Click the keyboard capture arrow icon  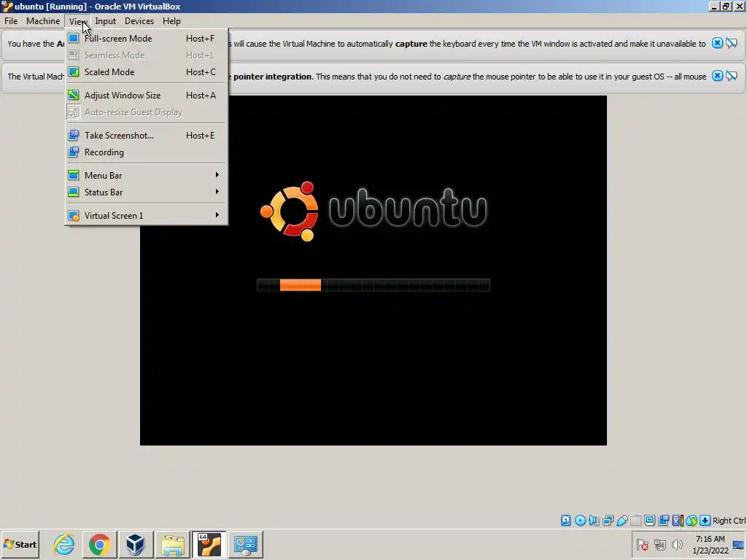point(705,521)
